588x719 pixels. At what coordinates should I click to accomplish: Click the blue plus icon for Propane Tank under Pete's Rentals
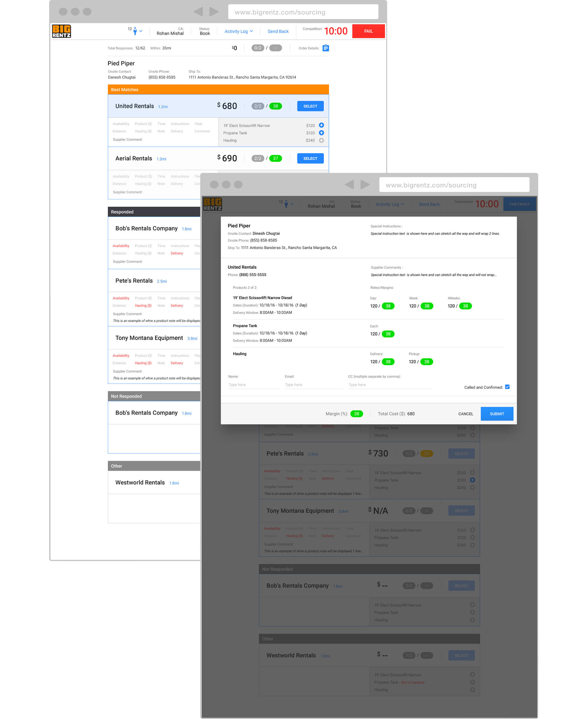[473, 480]
